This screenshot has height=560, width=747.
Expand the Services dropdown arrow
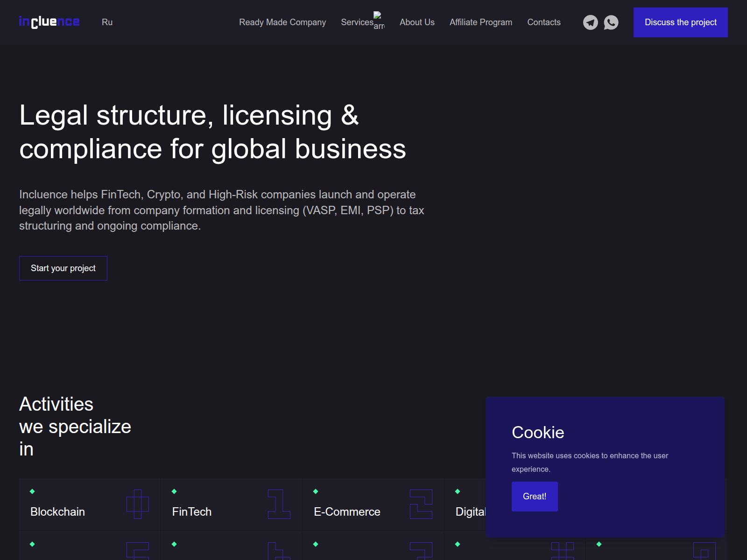point(379,21)
